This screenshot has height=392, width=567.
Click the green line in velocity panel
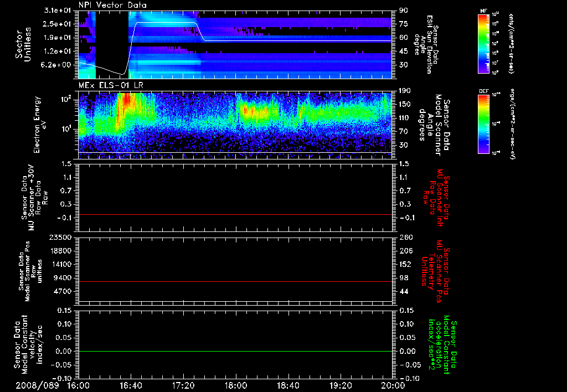click(x=235, y=351)
